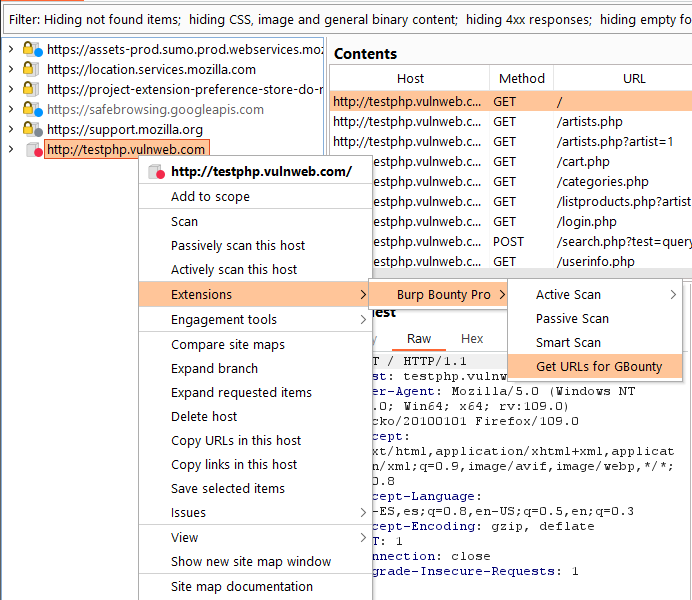Sort contents by Host column header
Screen dimensions: 692x600
(x=410, y=79)
